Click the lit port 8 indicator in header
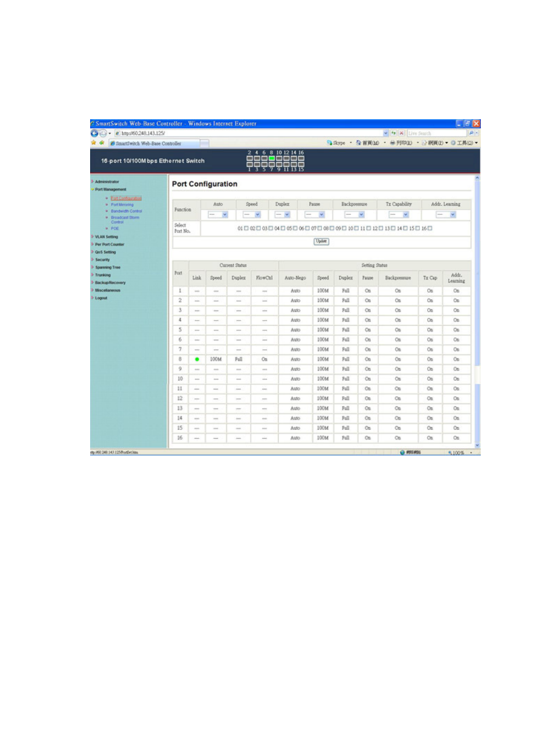 (271, 158)
